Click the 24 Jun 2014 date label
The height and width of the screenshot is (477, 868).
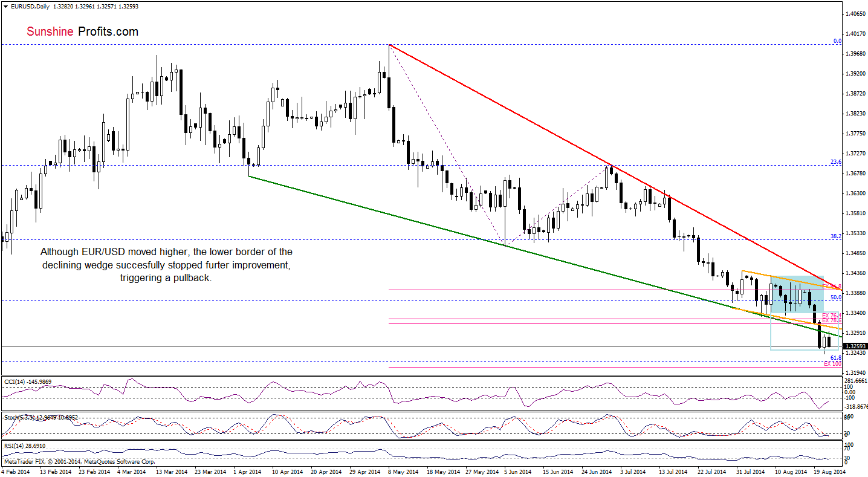pyautogui.click(x=597, y=471)
